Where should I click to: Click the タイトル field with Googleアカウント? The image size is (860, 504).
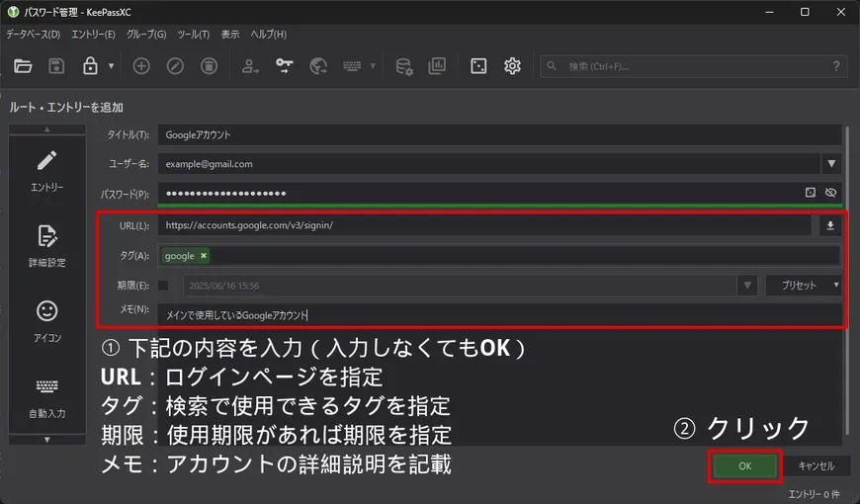click(499, 135)
